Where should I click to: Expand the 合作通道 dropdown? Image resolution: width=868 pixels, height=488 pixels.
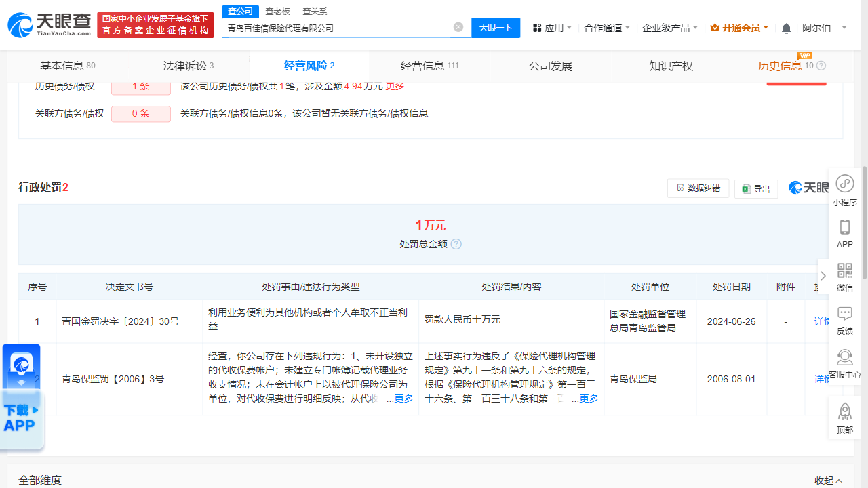click(607, 28)
